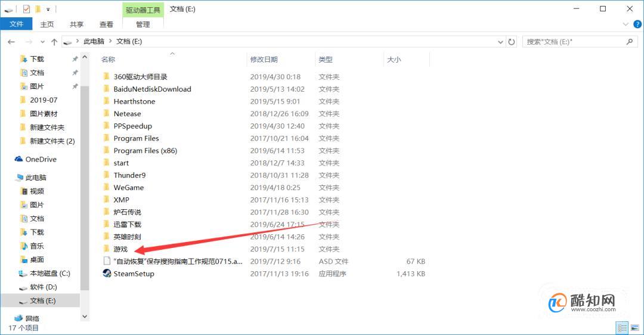Image resolution: width=644 pixels, height=335 pixels.
Task: Open 软件 (D:) drive
Action: click(x=43, y=287)
